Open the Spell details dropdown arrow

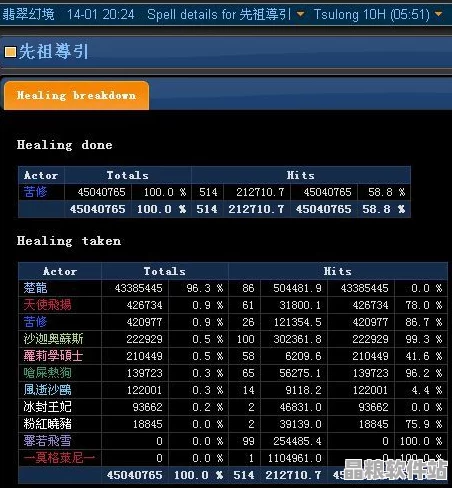tap(300, 14)
